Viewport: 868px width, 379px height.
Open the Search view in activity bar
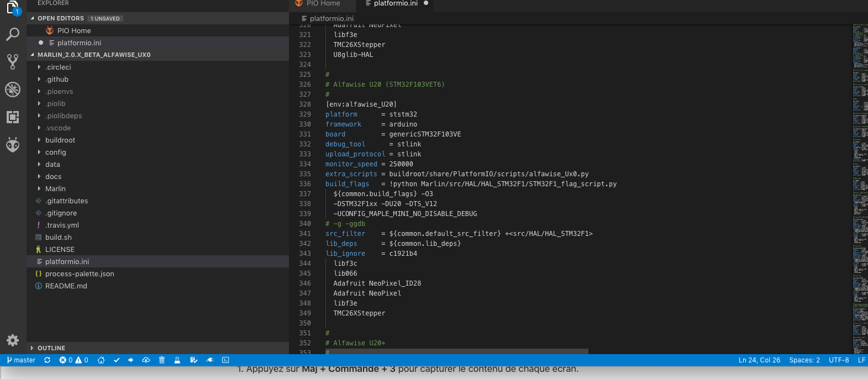coord(13,34)
